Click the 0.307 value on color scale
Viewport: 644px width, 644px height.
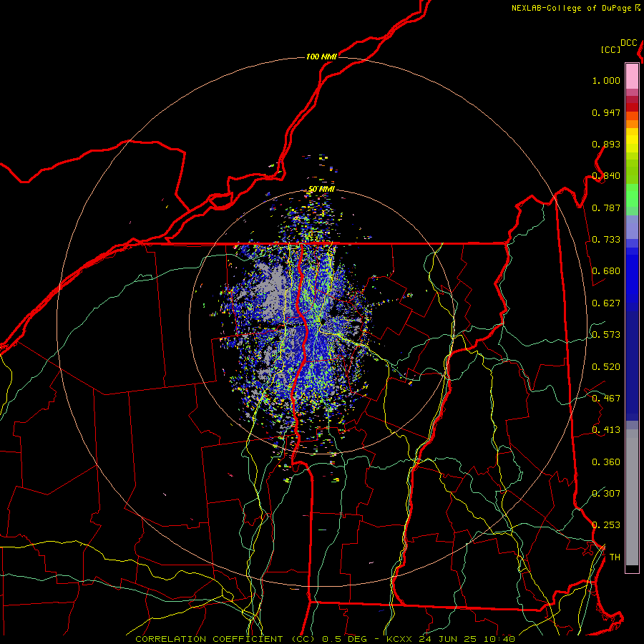click(x=606, y=494)
